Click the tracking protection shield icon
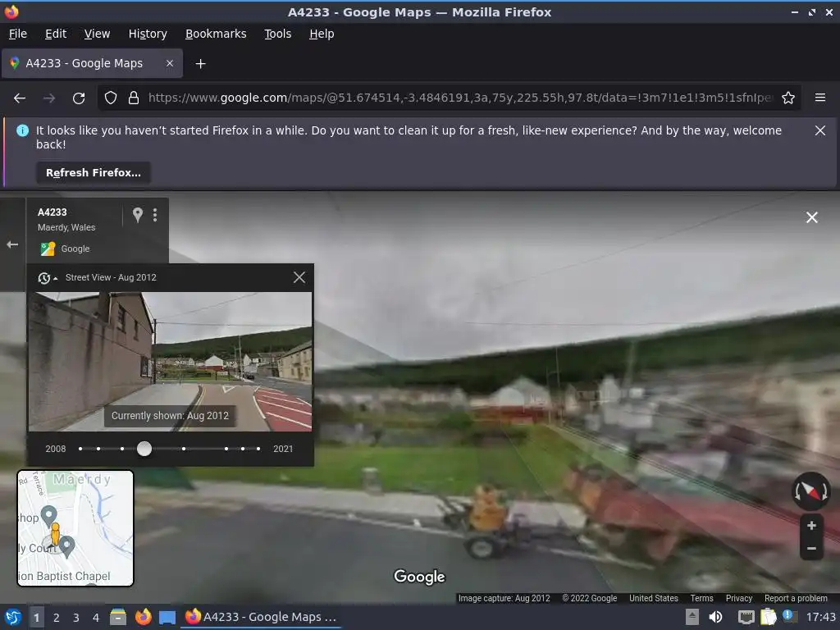This screenshot has height=630, width=840. [x=111, y=98]
